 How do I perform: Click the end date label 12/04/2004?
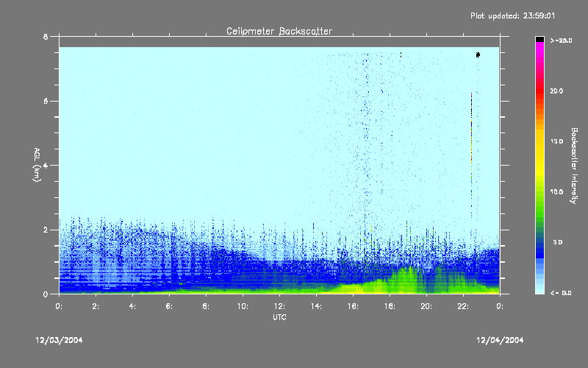[500, 340]
